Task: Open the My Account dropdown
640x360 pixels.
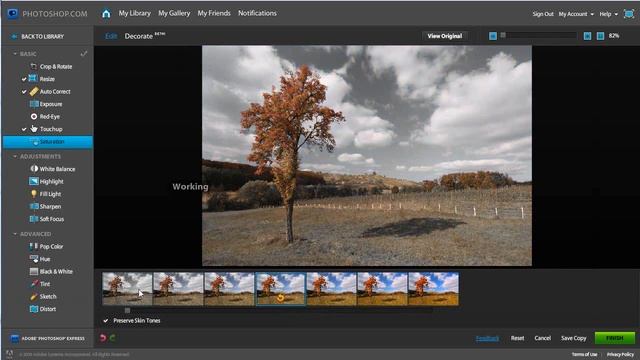Action: pos(576,14)
